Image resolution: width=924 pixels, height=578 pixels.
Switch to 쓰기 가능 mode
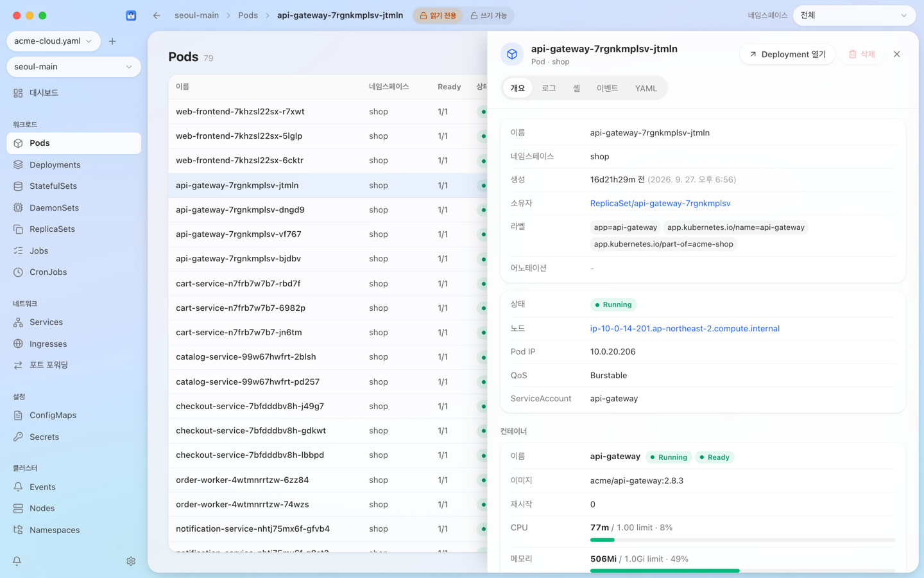coord(489,15)
